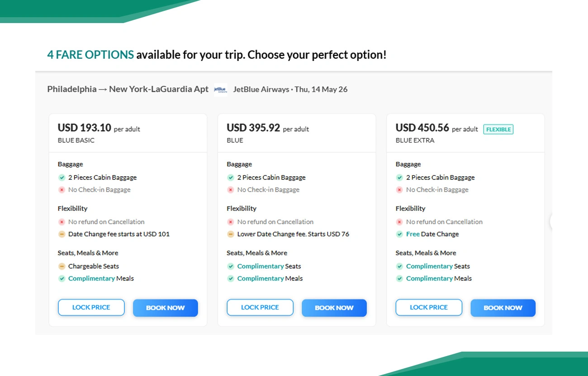This screenshot has height=376, width=588.
Task: Click the 4 FARE OPTIONS heading
Action: pyautogui.click(x=90, y=54)
